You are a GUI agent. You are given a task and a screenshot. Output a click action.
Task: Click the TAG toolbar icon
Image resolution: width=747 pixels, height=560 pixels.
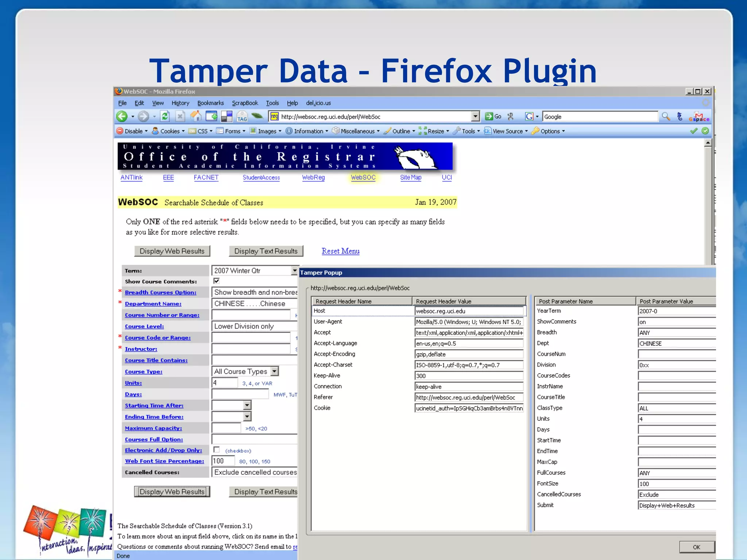[x=242, y=116]
